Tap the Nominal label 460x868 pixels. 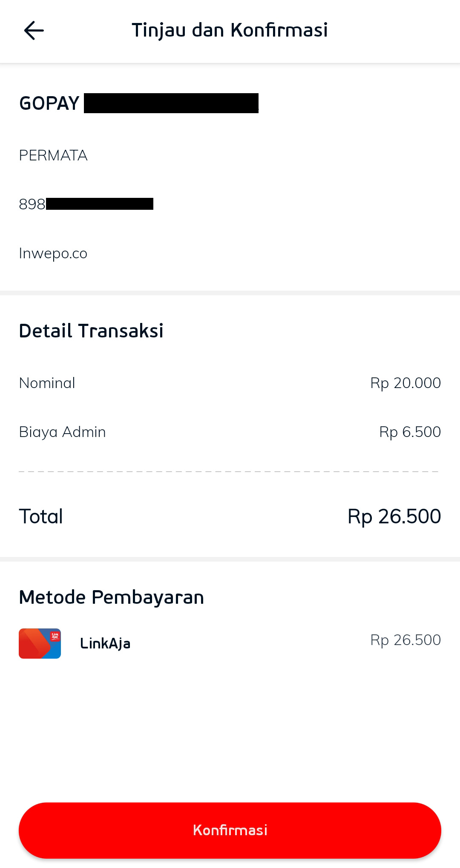point(47,383)
